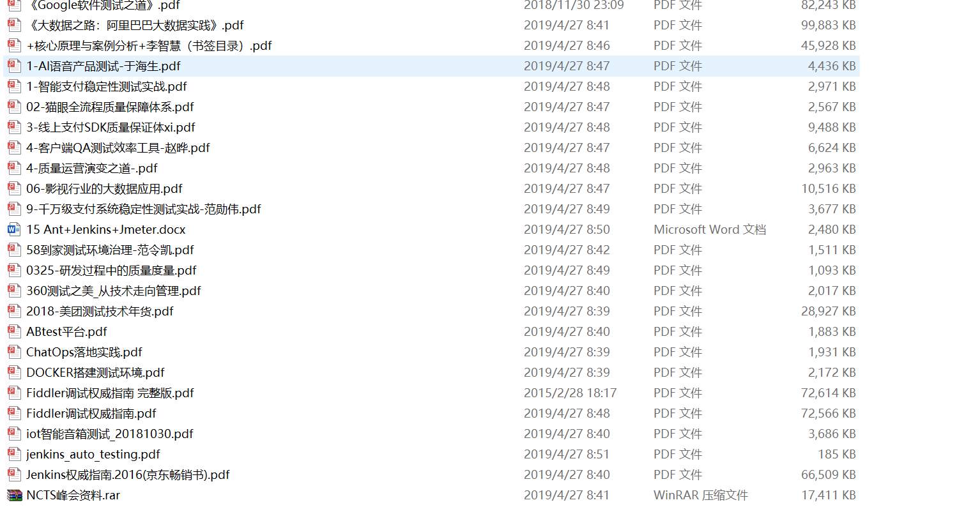
Task: Click the WinRAR icon of NCTS峰会资料.rar
Action: 14,495
